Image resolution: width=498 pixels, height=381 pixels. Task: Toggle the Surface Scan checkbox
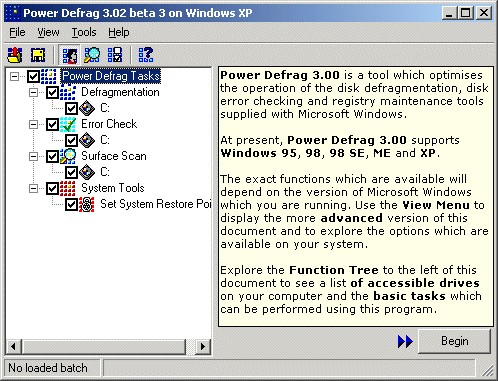coord(52,156)
